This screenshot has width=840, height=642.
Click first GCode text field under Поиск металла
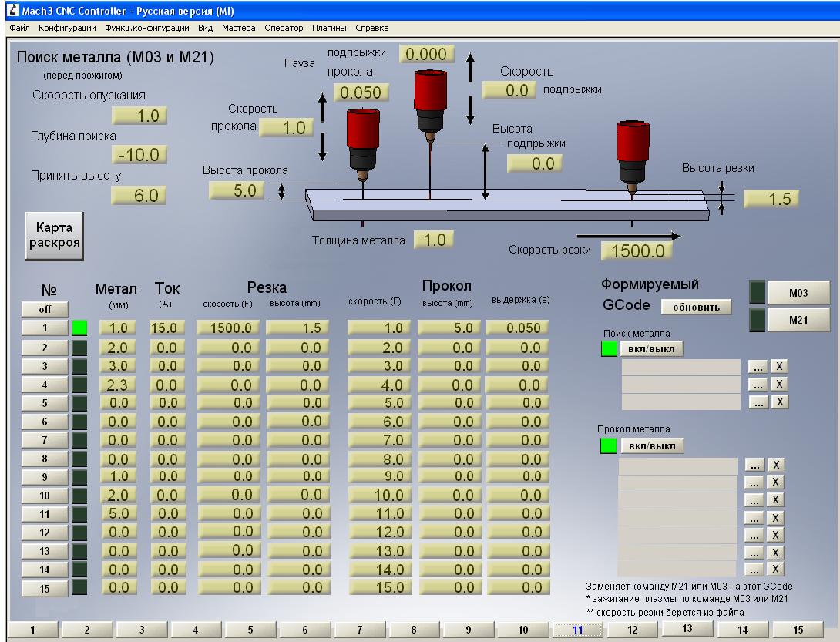681,367
